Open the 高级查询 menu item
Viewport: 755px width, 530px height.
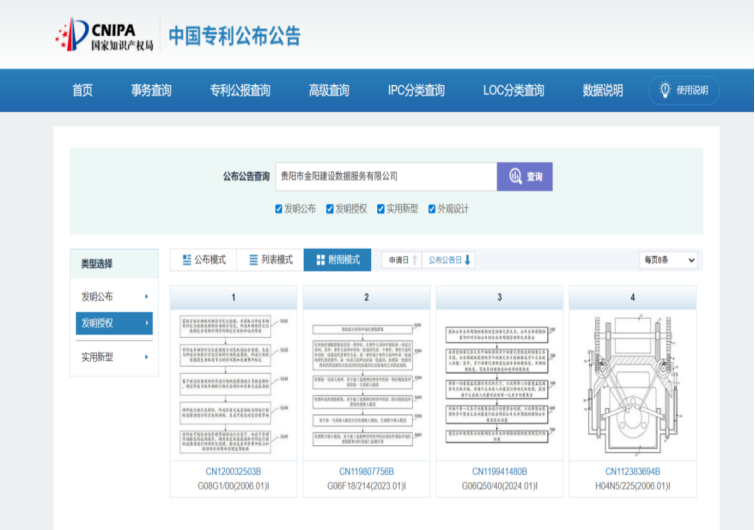coord(329,90)
